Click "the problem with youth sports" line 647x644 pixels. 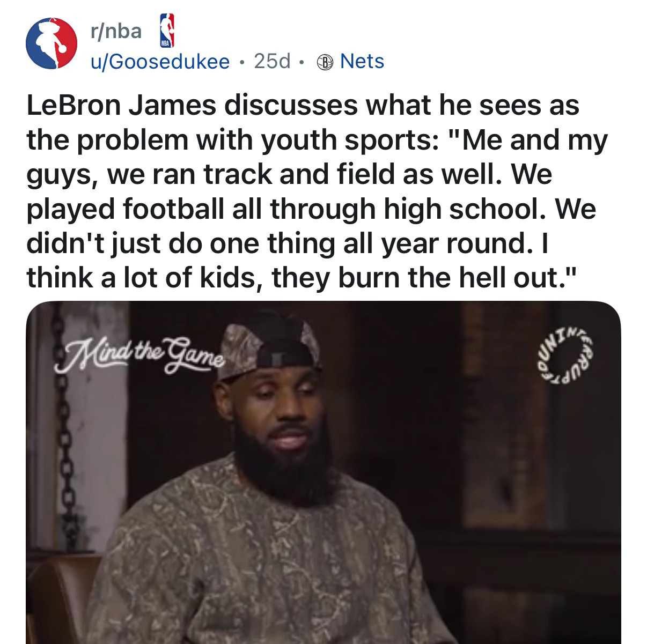pos(318,140)
